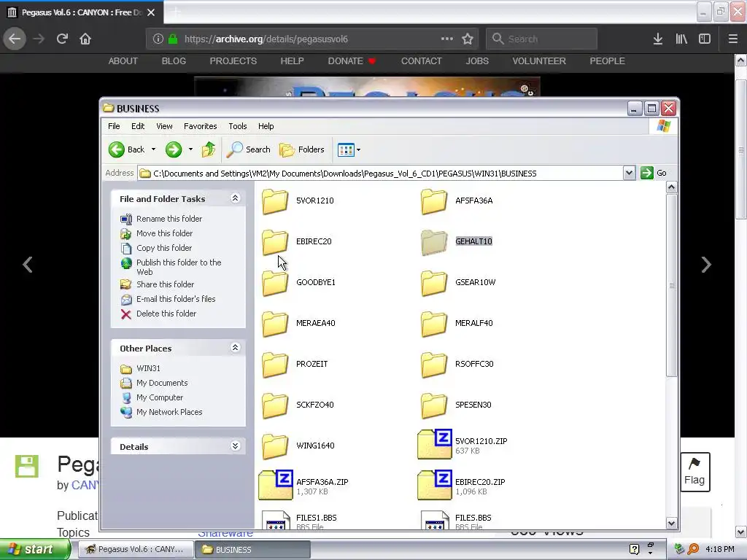The height and width of the screenshot is (560, 747).
Task: Select the RSOFFC30 folder icon
Action: (x=434, y=365)
